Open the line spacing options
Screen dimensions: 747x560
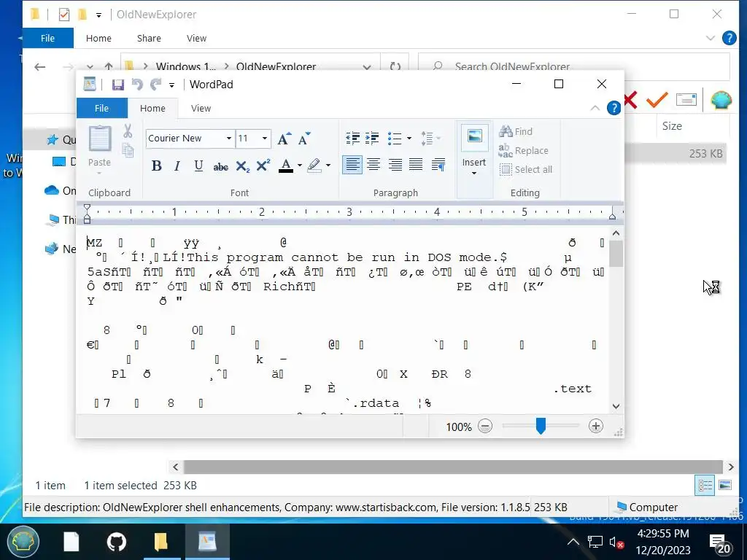(430, 139)
